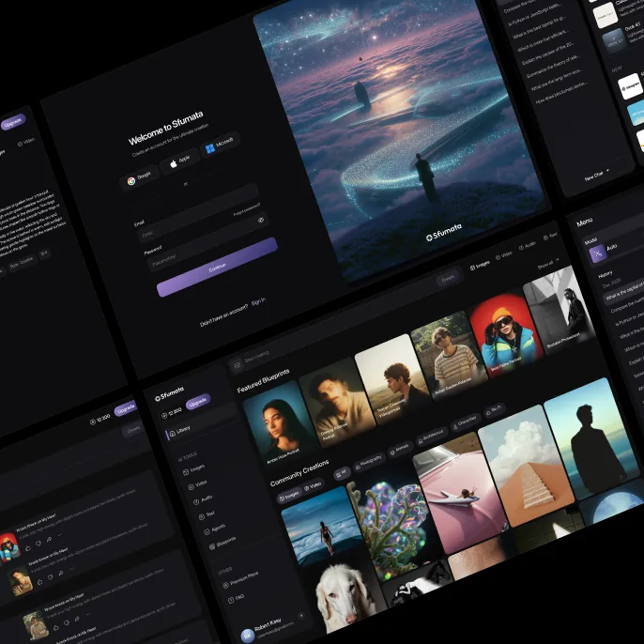Open the Brutalist Photoshoot blueprint
Image resolution: width=644 pixels, height=644 pixels.
(560, 308)
